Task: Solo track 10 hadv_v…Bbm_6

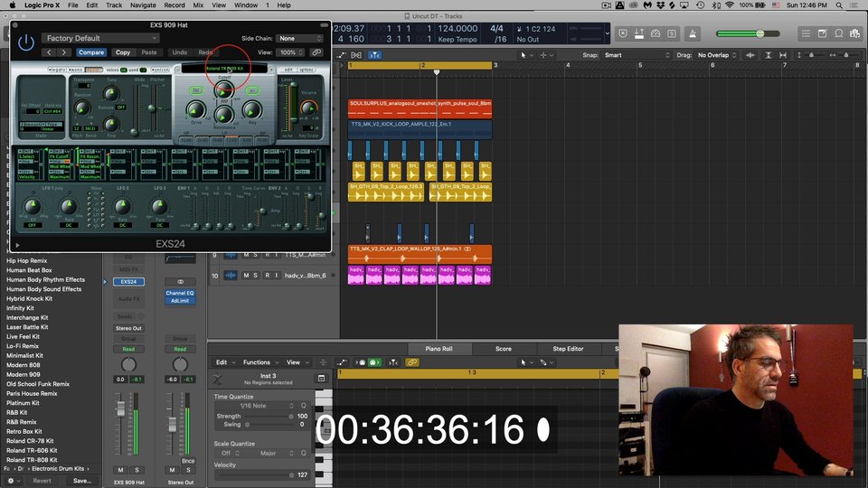Action: pyautogui.click(x=255, y=276)
